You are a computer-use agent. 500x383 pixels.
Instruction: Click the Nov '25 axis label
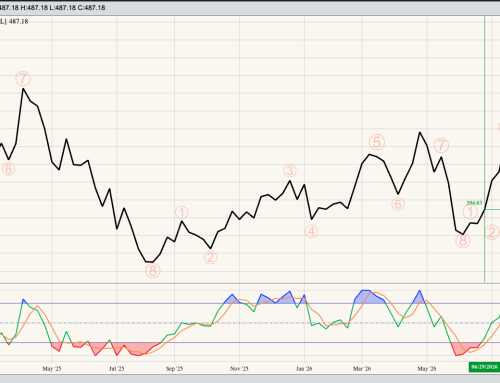click(239, 369)
